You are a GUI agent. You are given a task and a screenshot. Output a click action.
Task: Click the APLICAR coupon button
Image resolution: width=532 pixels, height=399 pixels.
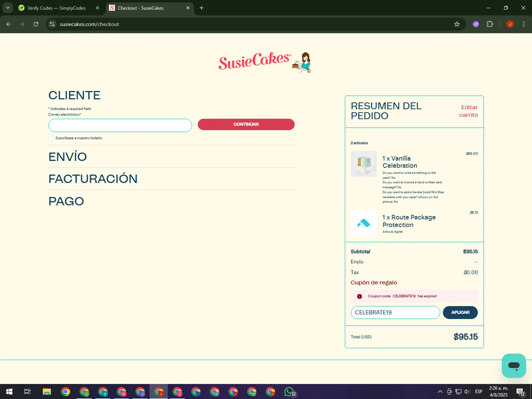pyautogui.click(x=460, y=312)
